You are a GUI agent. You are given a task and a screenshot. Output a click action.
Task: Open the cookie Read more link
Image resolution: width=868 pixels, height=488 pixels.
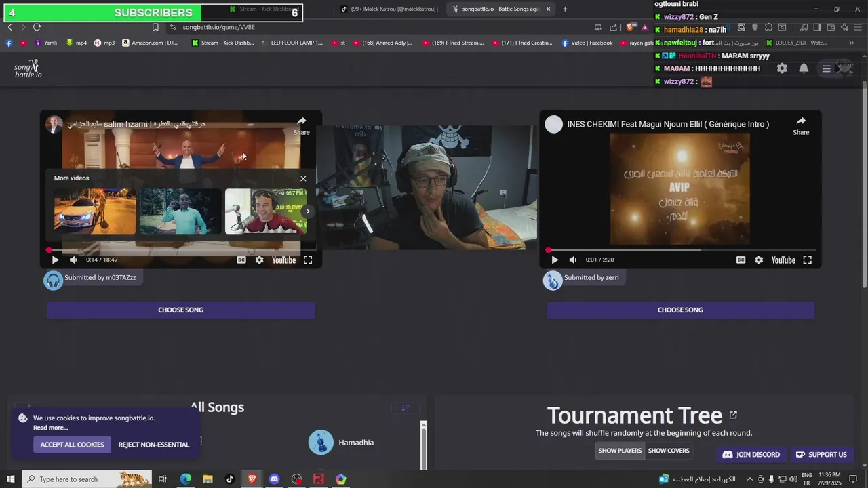click(x=51, y=428)
